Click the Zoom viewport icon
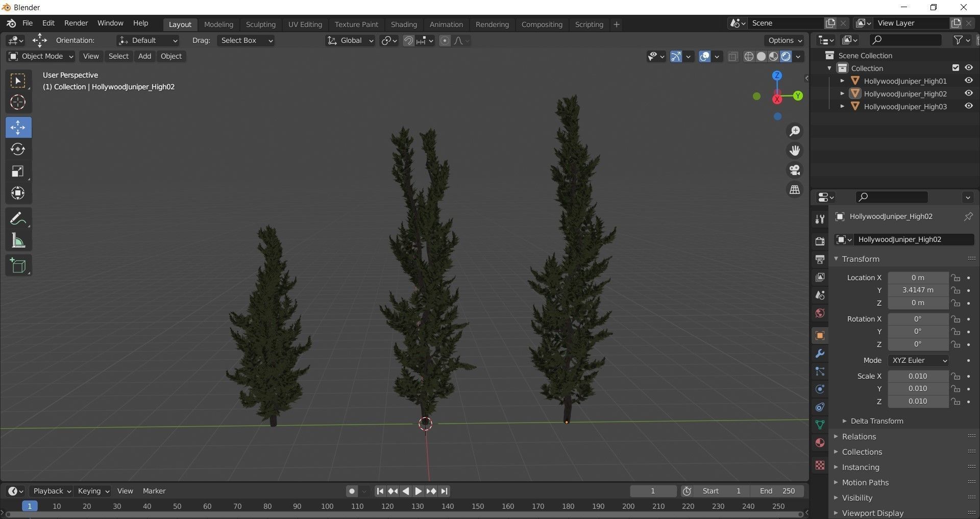This screenshot has width=980, height=519. [x=795, y=131]
